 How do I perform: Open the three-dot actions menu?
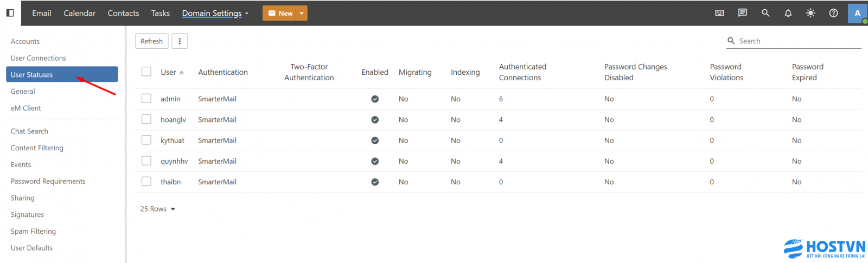180,41
